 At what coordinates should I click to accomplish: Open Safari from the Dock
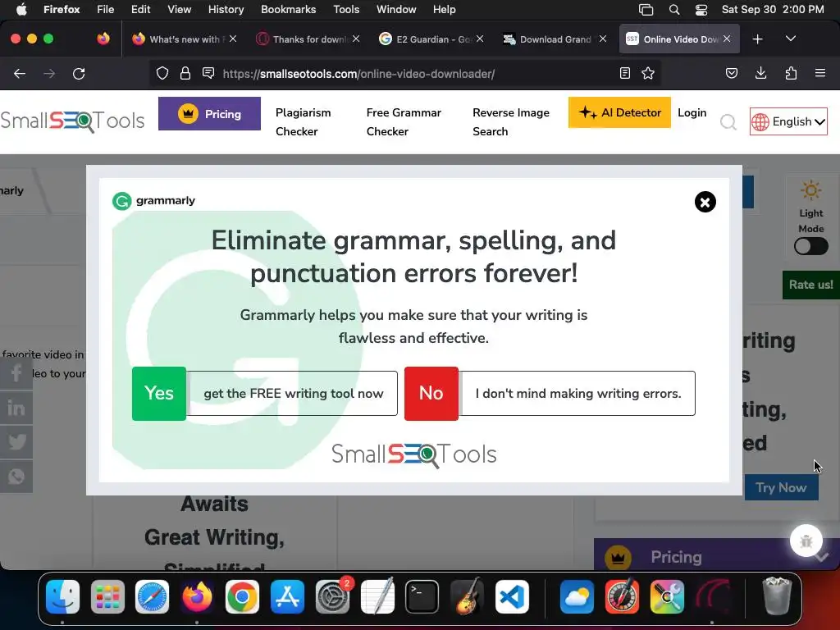(152, 597)
